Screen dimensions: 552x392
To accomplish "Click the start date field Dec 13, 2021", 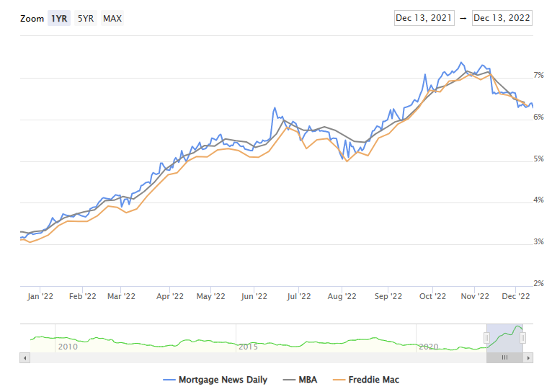I will [x=424, y=18].
